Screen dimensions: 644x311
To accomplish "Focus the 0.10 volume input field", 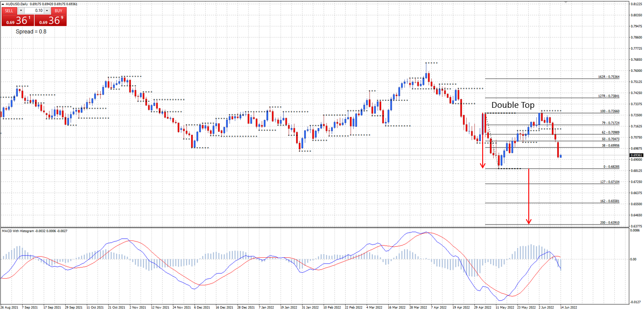I will tap(34, 11).
